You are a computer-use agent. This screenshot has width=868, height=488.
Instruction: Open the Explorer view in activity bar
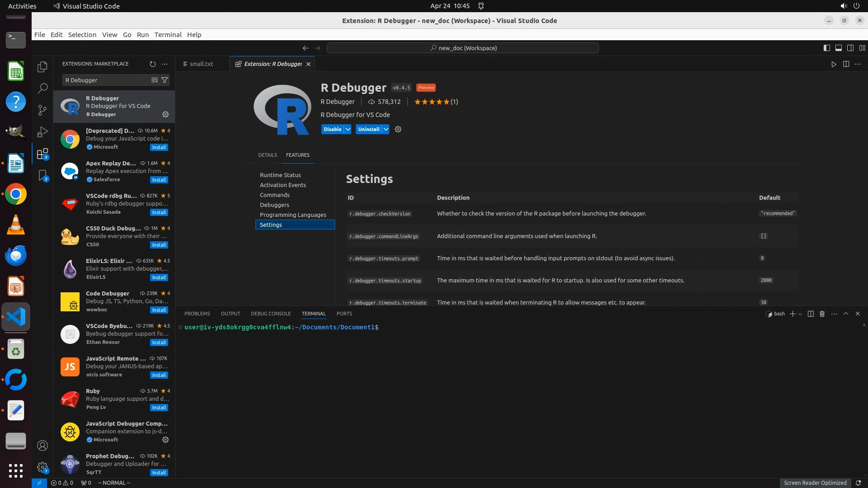42,67
